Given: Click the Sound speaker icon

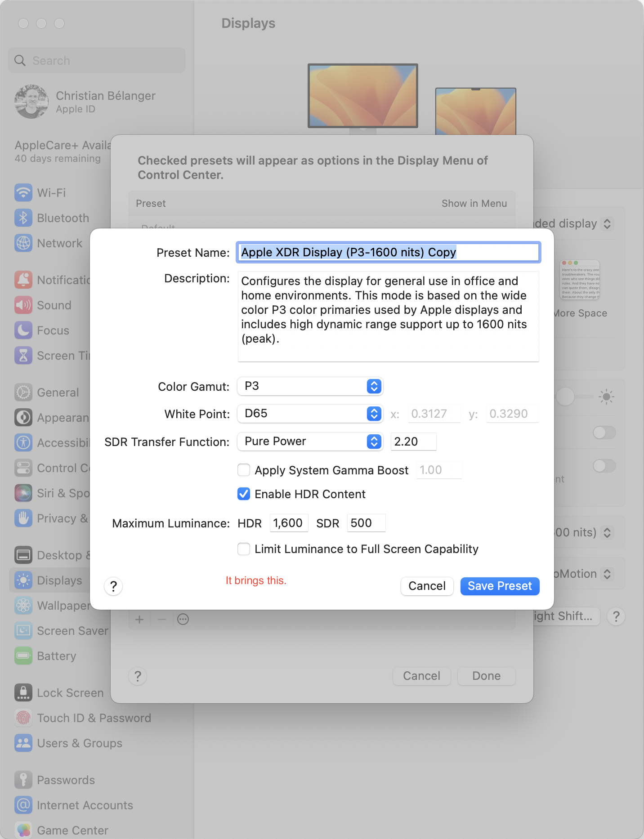Looking at the screenshot, I should click(x=23, y=305).
